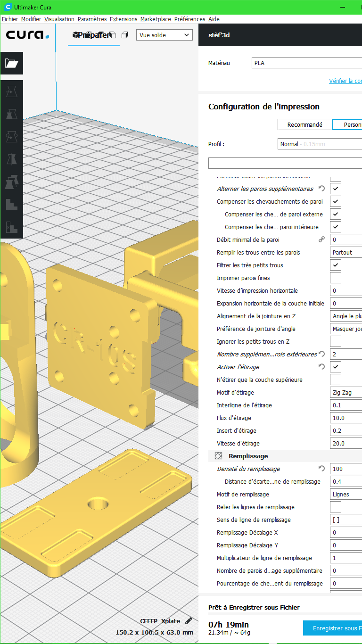Open Motif de remplissage Lignes dropdown
This screenshot has width=362, height=644.
(346, 494)
